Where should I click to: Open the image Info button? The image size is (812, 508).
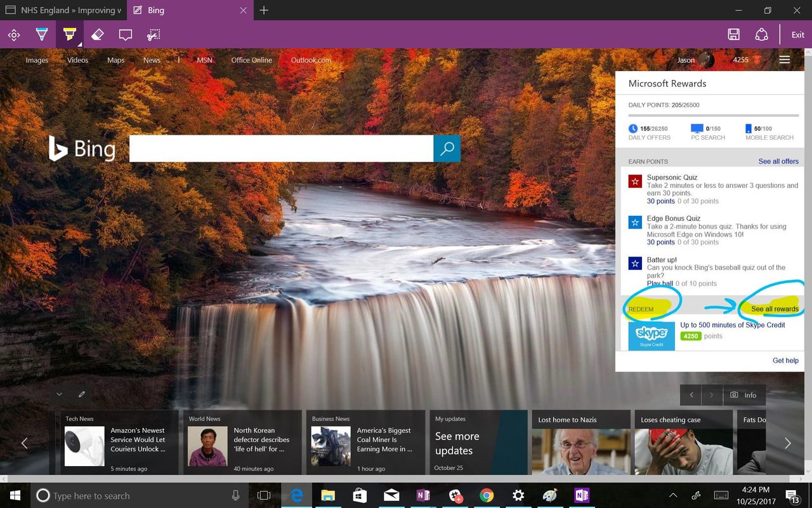744,395
